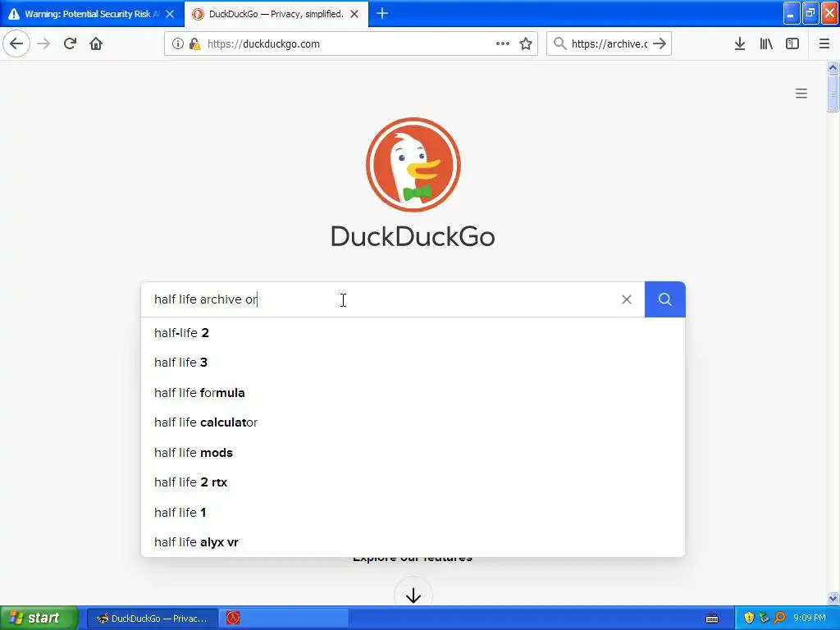Click the red taskbar application button
Image resolution: width=840 pixels, height=630 pixels.
[284, 619]
